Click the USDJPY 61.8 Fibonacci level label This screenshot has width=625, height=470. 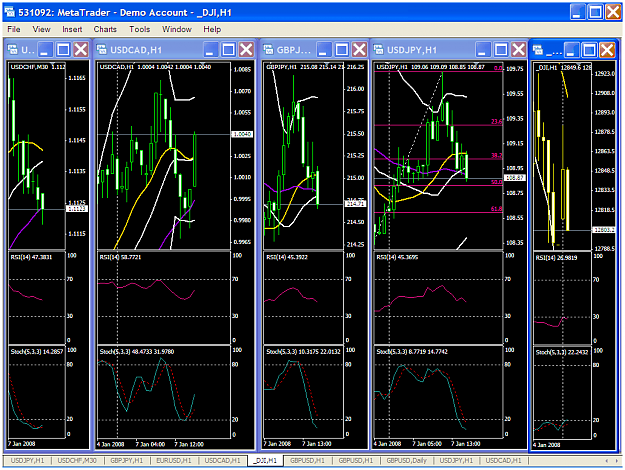[496, 208]
